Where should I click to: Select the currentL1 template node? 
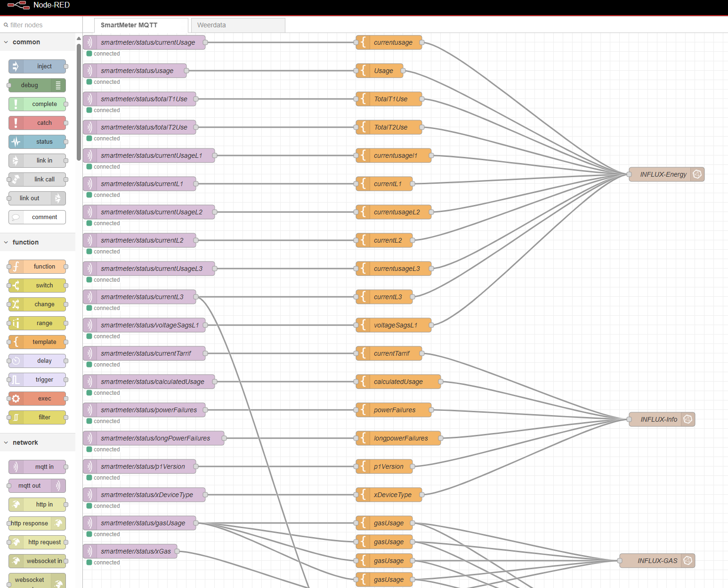384,184
